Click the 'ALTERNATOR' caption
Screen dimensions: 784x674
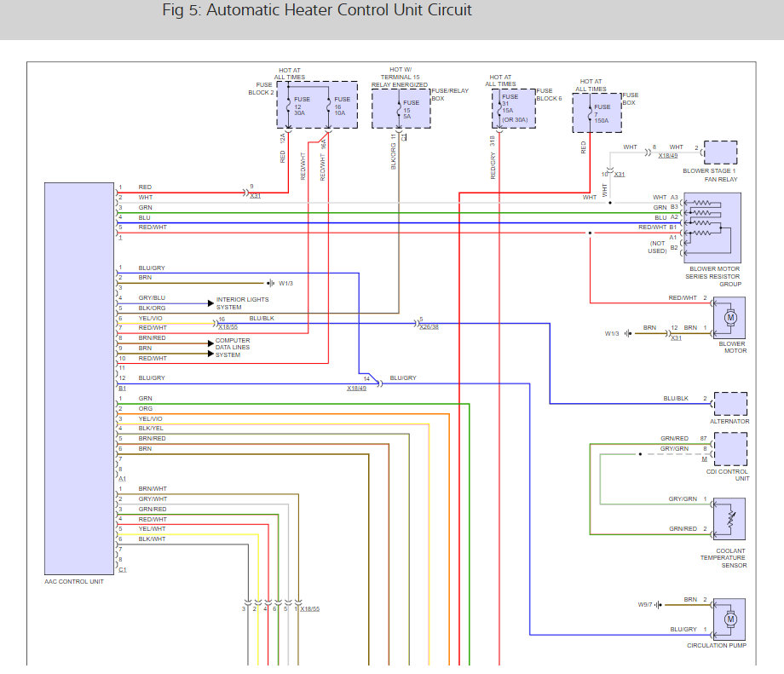click(729, 422)
